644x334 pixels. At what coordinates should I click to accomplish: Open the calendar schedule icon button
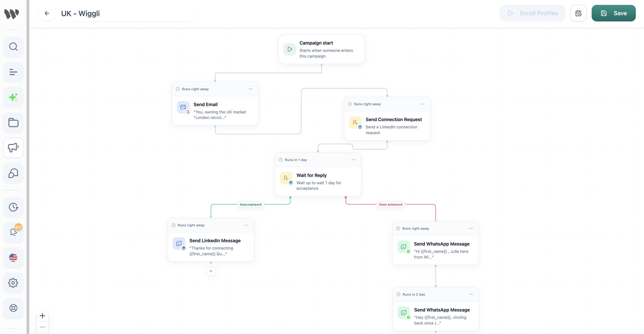pos(578,13)
